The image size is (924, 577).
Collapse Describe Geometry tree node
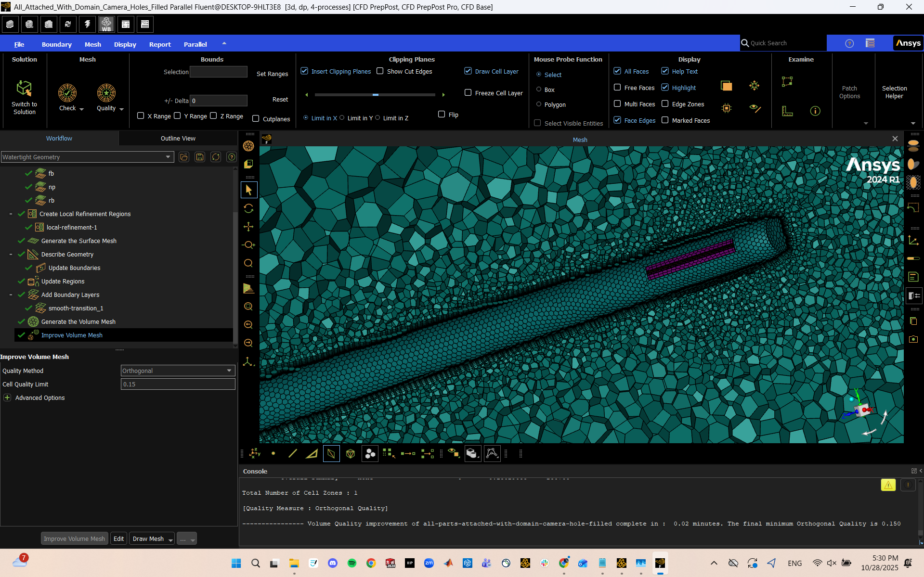point(11,254)
